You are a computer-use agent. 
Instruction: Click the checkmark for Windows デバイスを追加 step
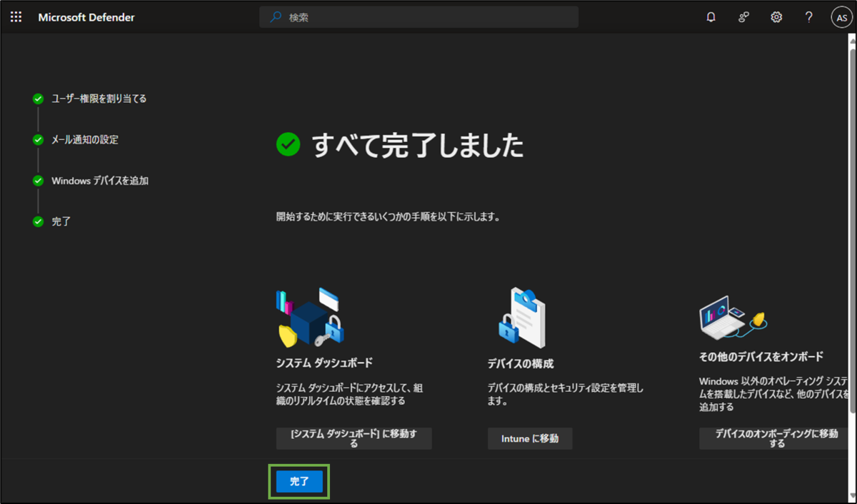click(38, 181)
